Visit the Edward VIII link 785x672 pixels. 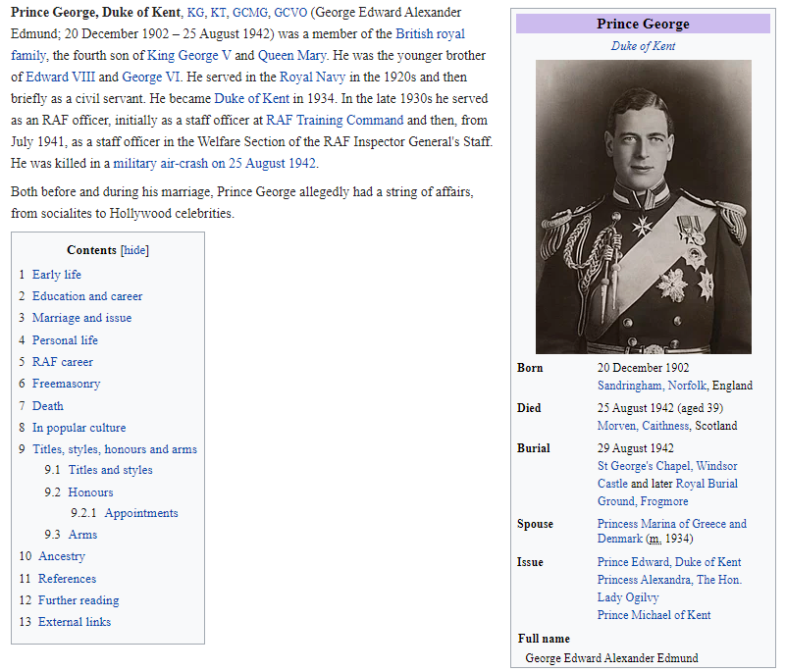(60, 78)
